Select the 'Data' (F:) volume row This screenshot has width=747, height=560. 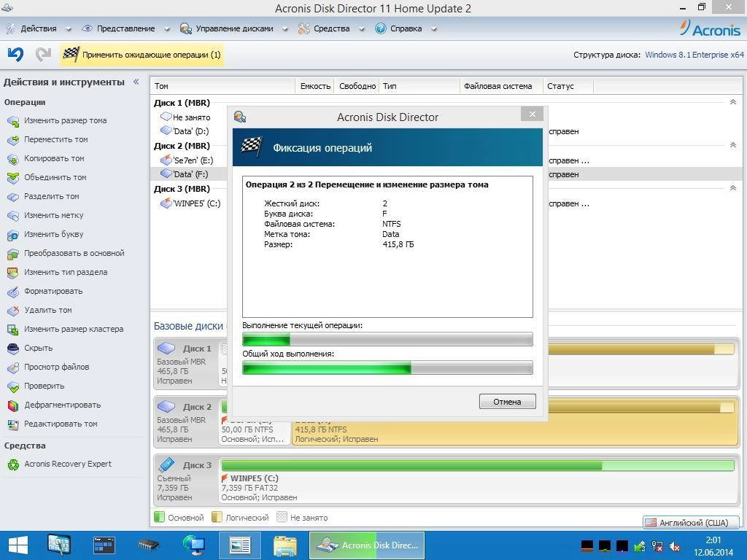click(x=188, y=174)
